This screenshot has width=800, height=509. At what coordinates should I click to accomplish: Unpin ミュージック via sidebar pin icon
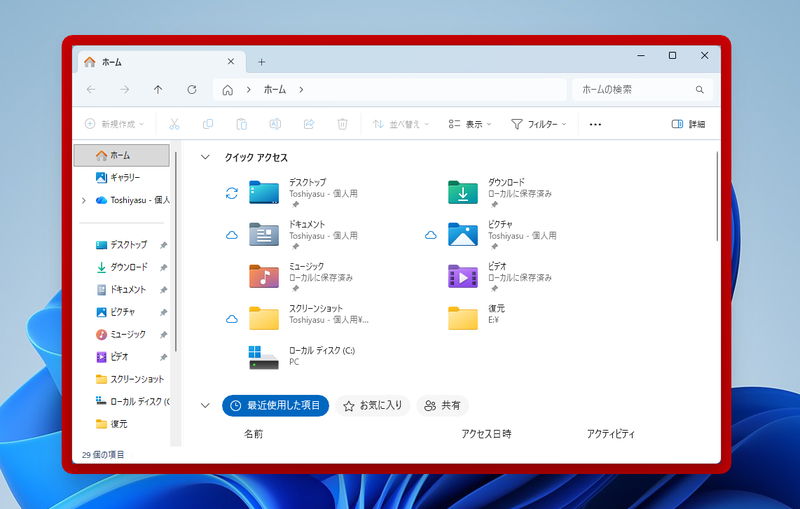coord(163,335)
